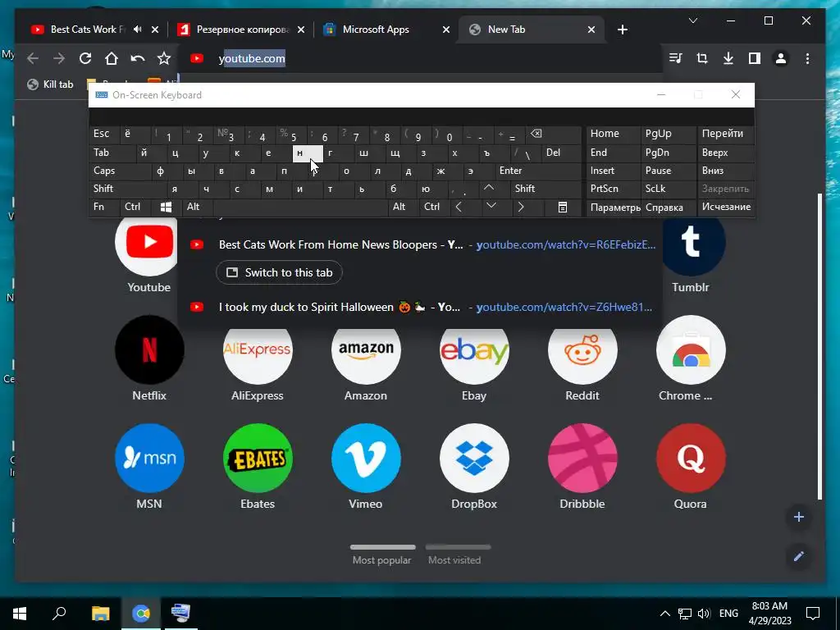Image resolution: width=840 pixels, height=630 pixels.
Task: Click the back navigation arrow
Action: point(33,58)
